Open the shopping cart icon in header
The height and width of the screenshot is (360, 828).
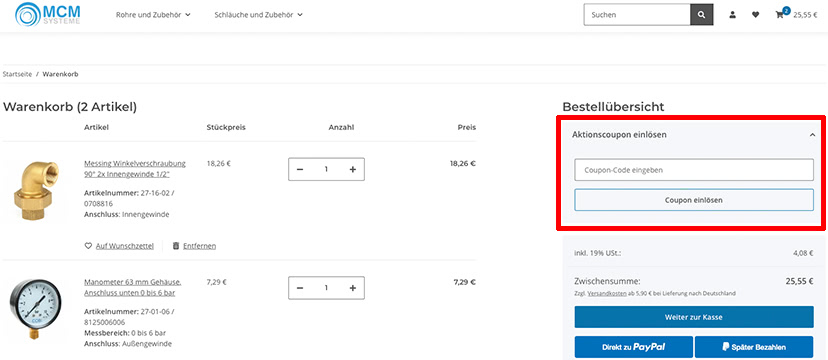(779, 15)
